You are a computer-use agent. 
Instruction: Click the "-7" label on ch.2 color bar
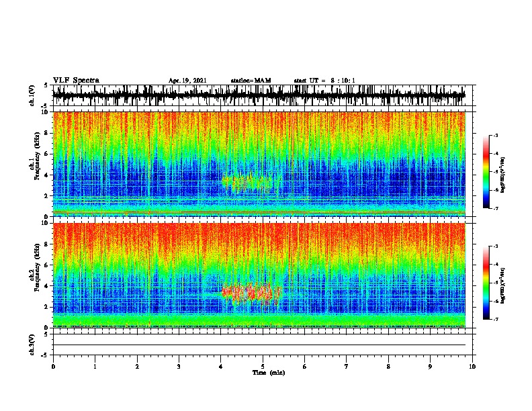pyautogui.click(x=495, y=319)
